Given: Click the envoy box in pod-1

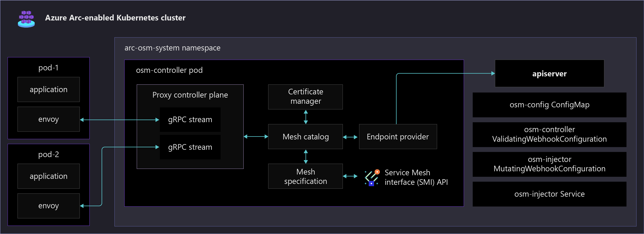Looking at the screenshot, I should click(48, 119).
